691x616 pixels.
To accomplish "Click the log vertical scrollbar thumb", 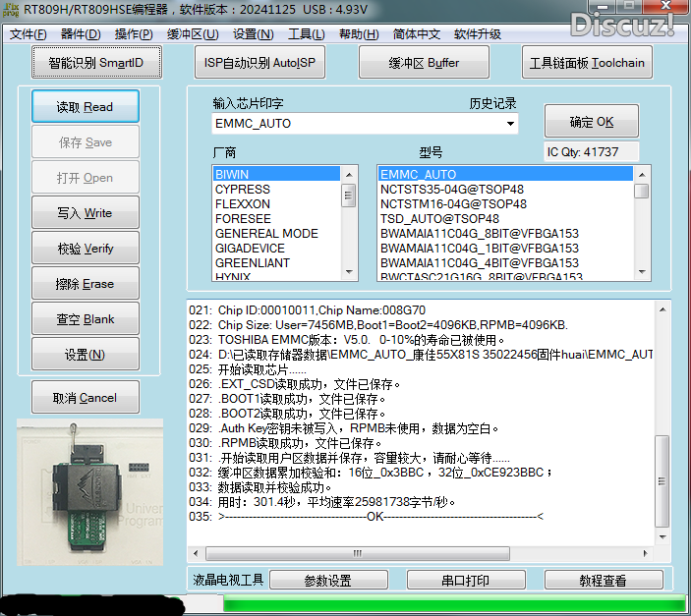I will click(662, 480).
